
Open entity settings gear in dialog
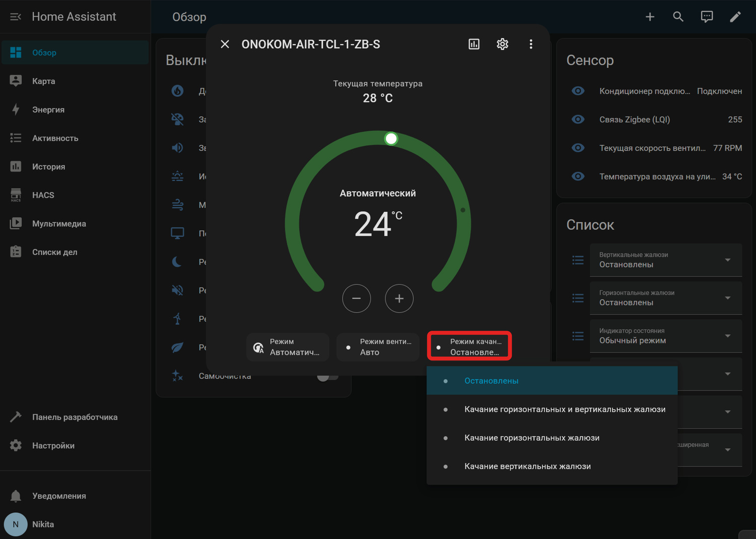click(x=502, y=44)
